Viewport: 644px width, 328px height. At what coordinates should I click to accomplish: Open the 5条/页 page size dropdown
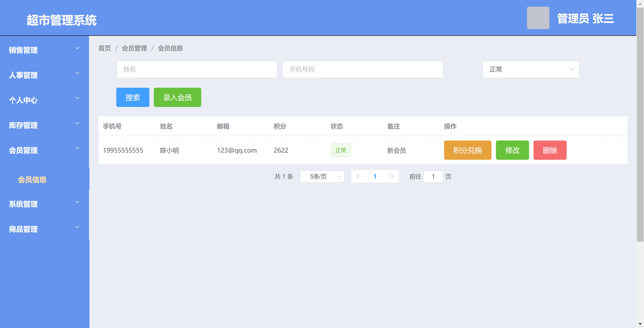click(x=322, y=176)
